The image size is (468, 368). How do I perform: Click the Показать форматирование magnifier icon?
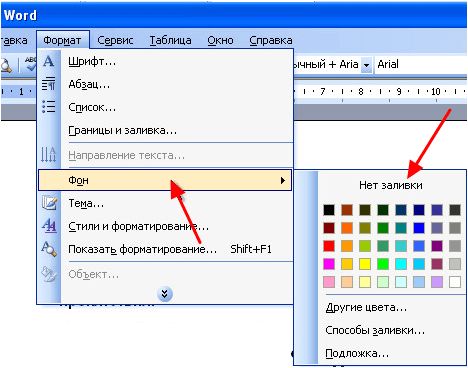(x=49, y=249)
